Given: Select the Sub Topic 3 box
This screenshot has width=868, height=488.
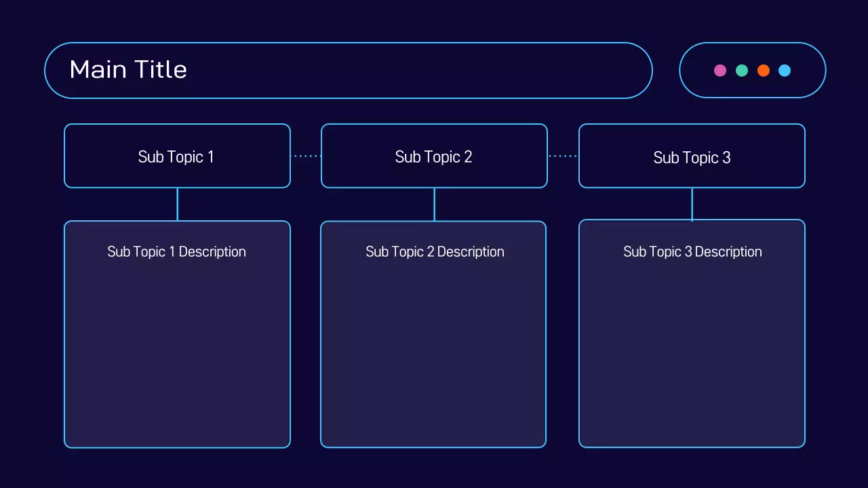Looking at the screenshot, I should [x=692, y=157].
